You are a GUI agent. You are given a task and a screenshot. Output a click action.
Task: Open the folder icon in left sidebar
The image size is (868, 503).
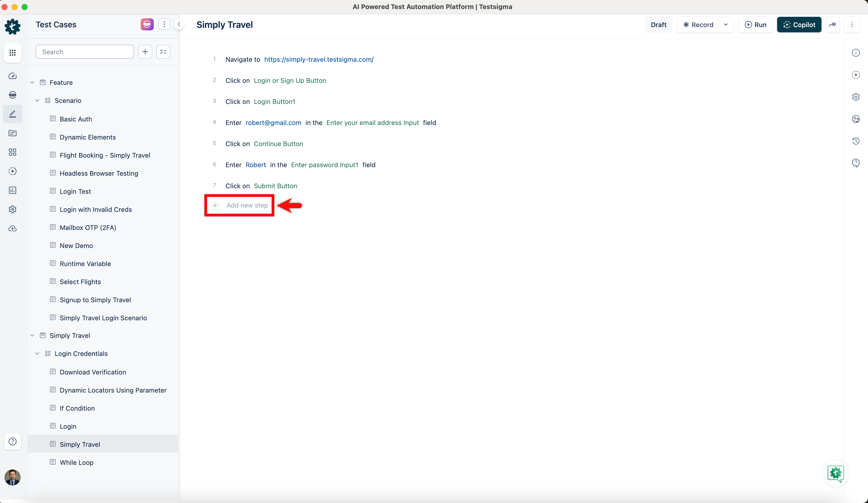(12, 133)
